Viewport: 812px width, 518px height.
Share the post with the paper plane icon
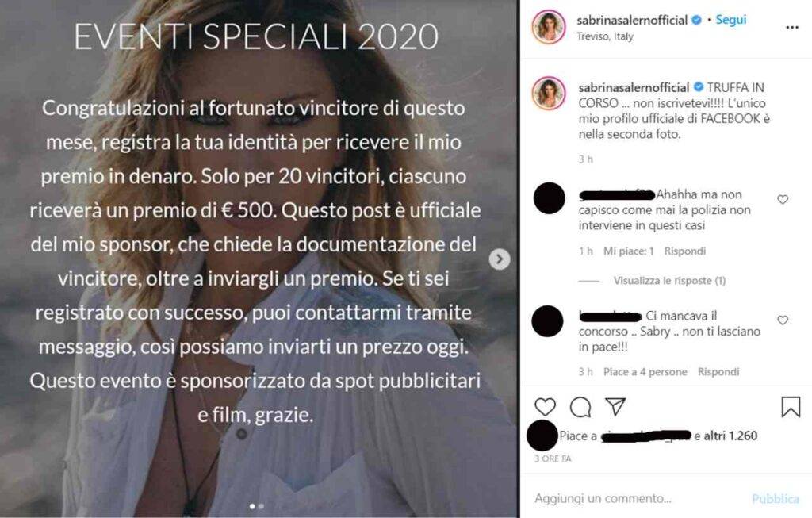click(615, 407)
